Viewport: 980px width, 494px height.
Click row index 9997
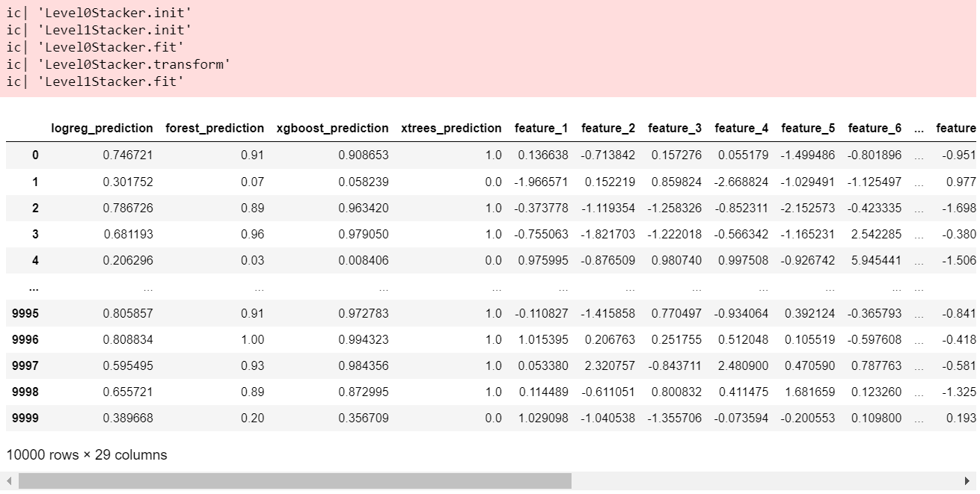tap(25, 365)
